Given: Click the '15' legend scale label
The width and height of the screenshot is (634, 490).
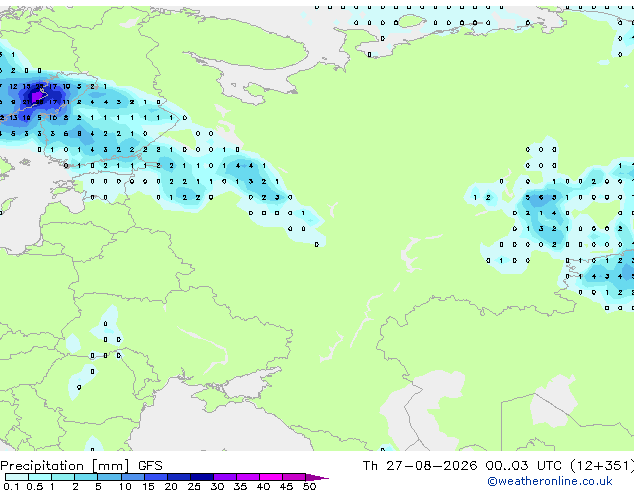Looking at the screenshot, I should click(148, 486).
